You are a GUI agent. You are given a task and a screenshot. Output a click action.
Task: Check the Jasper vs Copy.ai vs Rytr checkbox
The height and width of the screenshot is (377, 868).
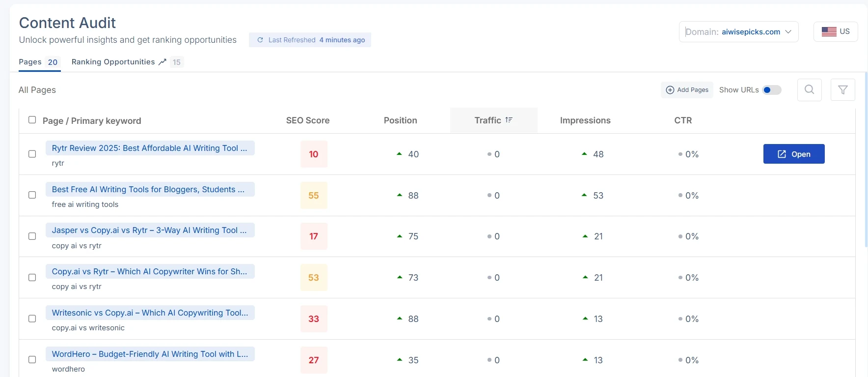click(x=32, y=236)
